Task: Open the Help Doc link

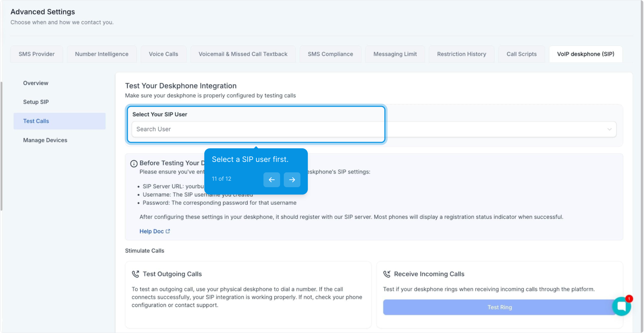Action: [152, 231]
